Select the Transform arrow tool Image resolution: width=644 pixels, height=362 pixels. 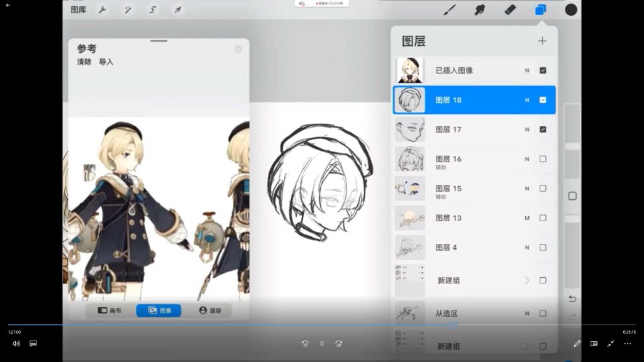[178, 10]
